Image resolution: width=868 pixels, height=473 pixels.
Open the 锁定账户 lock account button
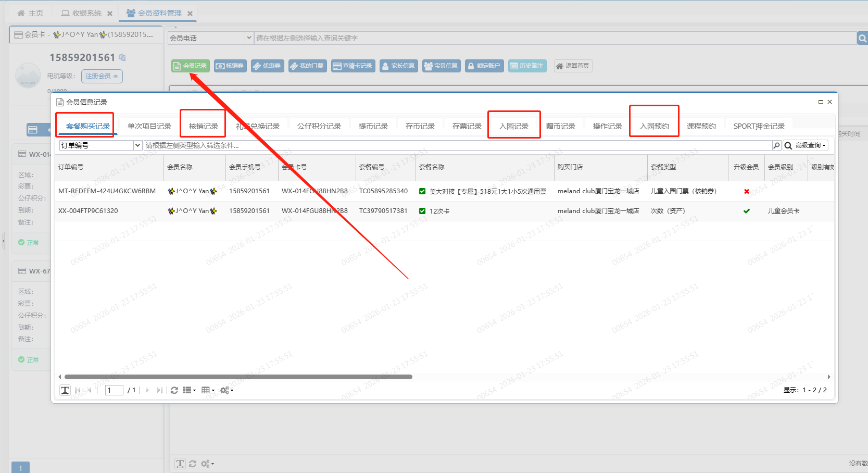pyautogui.click(x=484, y=66)
